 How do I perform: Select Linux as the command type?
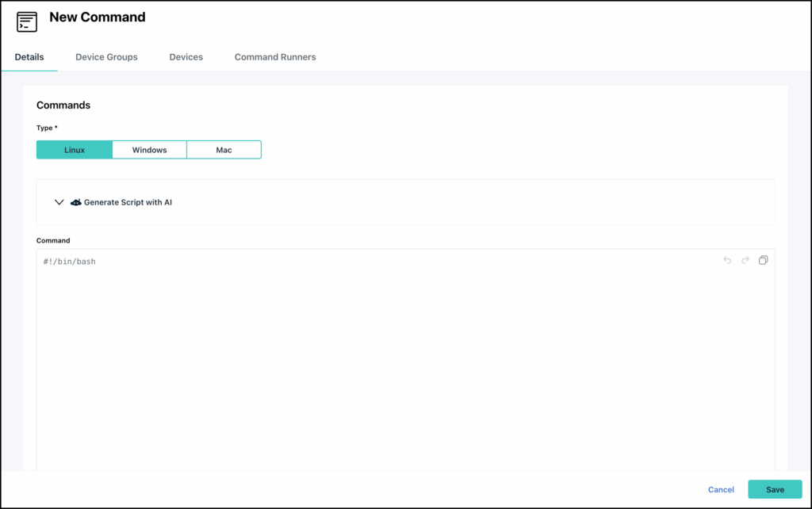[x=74, y=149]
